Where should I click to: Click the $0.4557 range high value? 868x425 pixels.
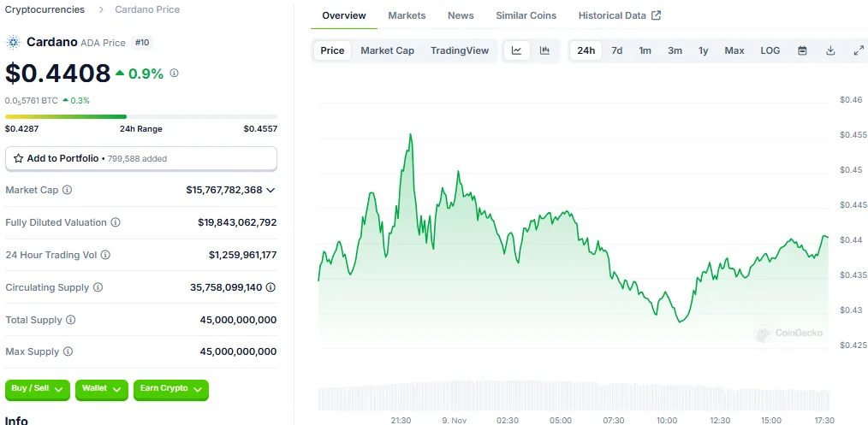[260, 129]
